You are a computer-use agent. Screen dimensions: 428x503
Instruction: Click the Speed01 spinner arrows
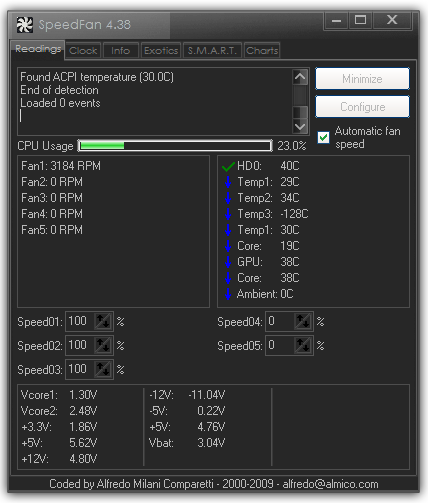pos(103,321)
